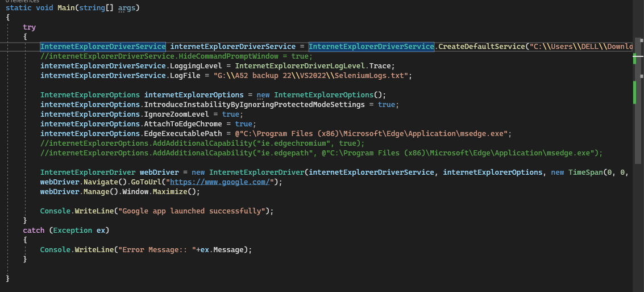Click the "Error Message:: " string
Image resolution: width=644 pixels, height=292 pixels.
pos(157,250)
